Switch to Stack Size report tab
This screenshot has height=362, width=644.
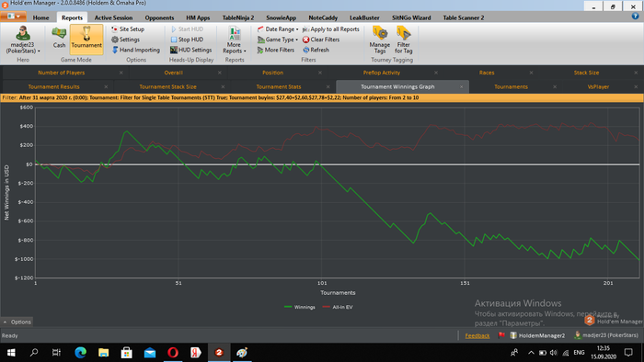pos(586,73)
